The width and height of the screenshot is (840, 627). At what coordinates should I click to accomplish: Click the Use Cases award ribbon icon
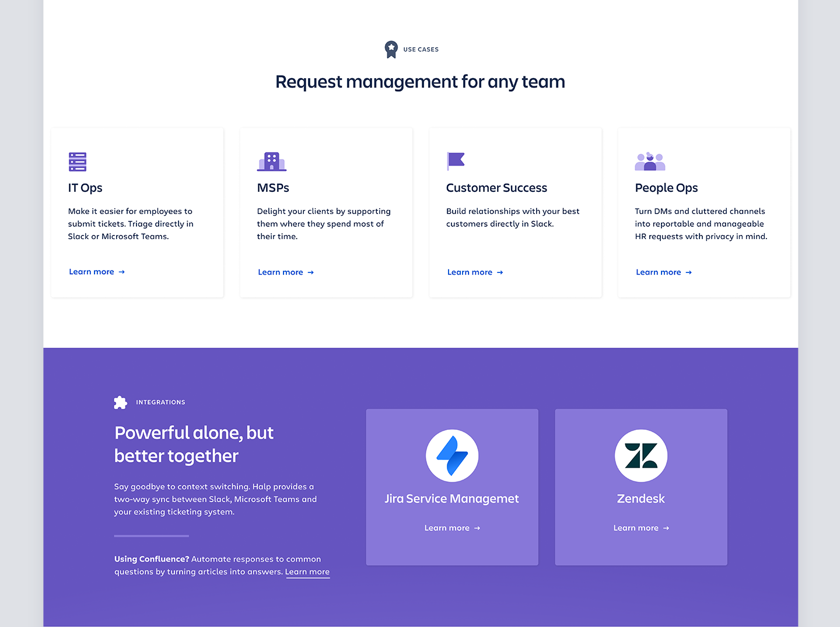pos(391,49)
